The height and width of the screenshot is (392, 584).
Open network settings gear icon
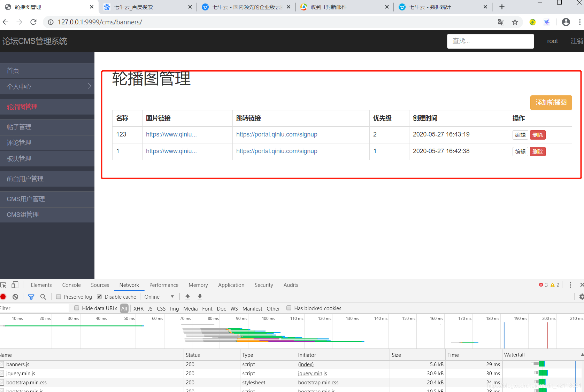pos(581,297)
